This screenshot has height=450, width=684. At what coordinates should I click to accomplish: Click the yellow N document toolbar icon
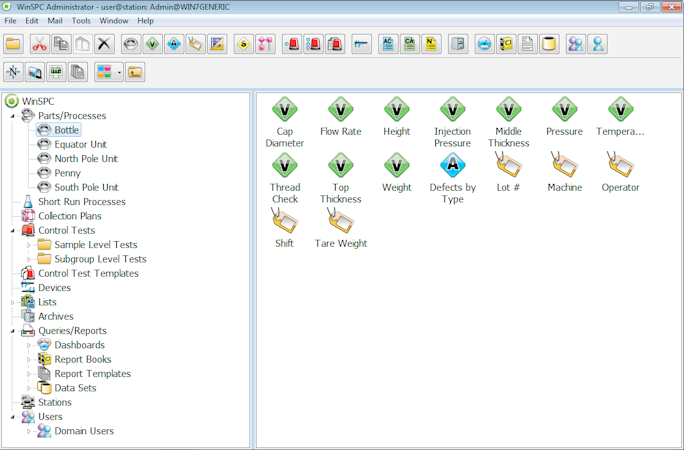point(431,44)
